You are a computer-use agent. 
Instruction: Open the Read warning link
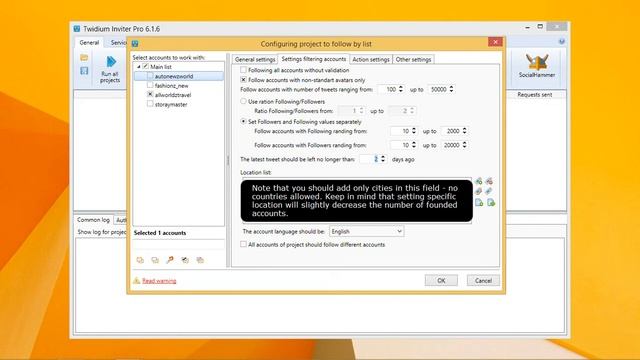point(159,281)
